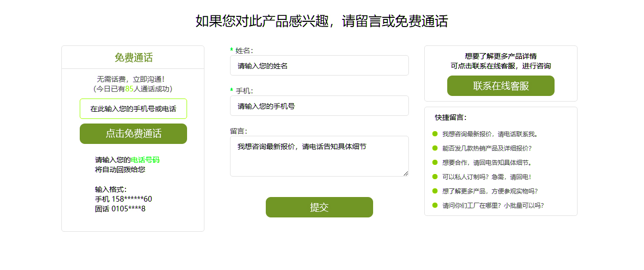The width and height of the screenshot is (644, 270).
Task: Click green bullet beside 请问你们工厂在哪里
Action: coord(435,206)
